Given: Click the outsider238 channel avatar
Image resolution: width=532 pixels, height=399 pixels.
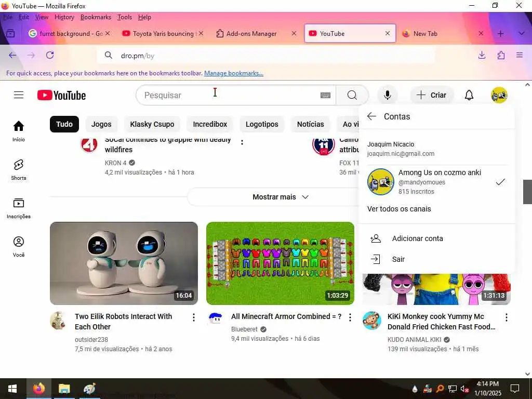Looking at the screenshot, I should [x=58, y=320].
